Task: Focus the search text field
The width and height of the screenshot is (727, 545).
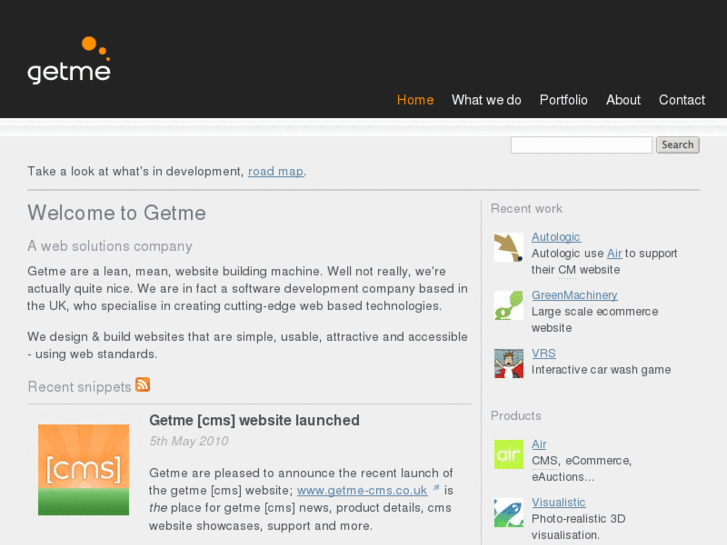Action: click(x=581, y=145)
